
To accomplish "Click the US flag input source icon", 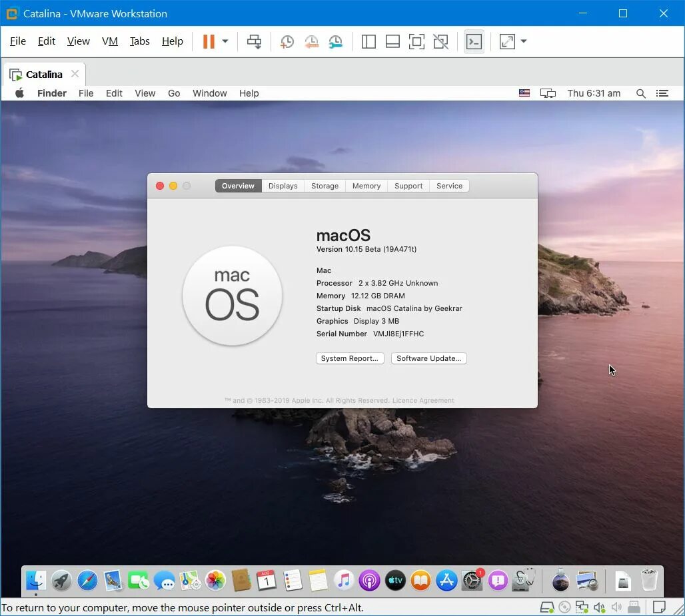I will pyautogui.click(x=524, y=93).
